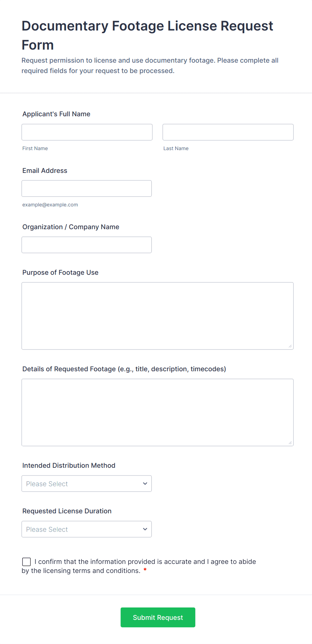Image resolution: width=312 pixels, height=644 pixels.
Task: Click the chevron arrow of License Duration select
Action: click(x=145, y=529)
